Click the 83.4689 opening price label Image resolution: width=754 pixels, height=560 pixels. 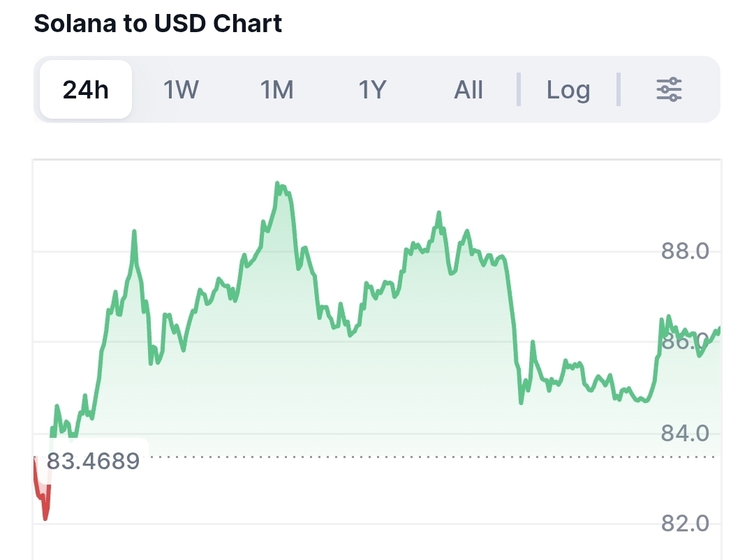click(93, 462)
